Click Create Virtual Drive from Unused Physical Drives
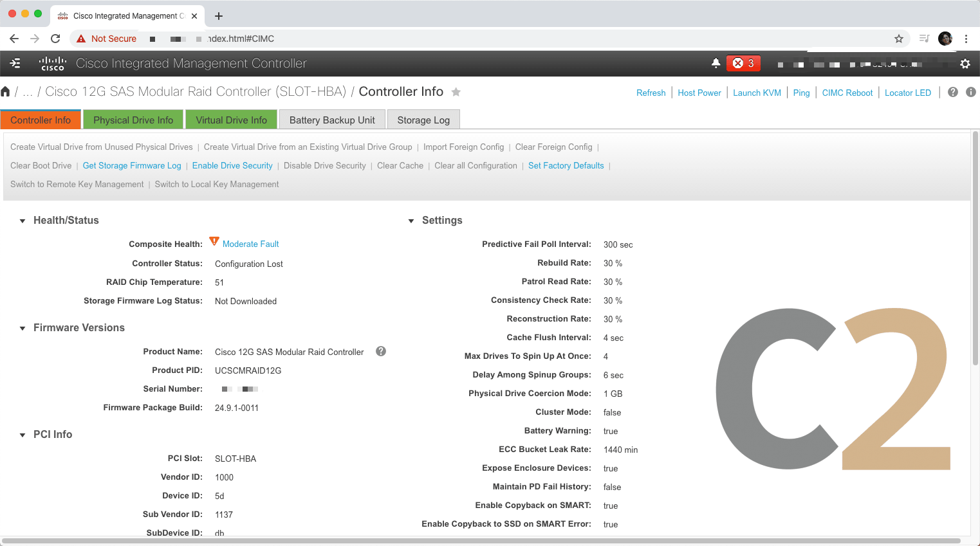 (x=102, y=147)
